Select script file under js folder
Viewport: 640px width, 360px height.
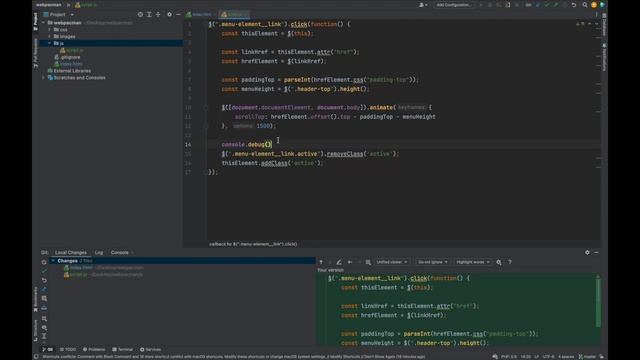coord(72,50)
